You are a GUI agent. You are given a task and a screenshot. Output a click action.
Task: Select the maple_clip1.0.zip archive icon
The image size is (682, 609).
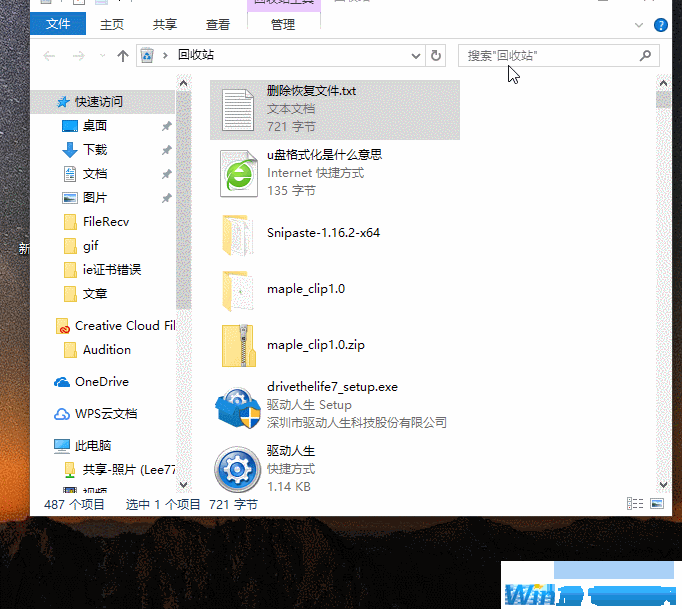(x=237, y=345)
